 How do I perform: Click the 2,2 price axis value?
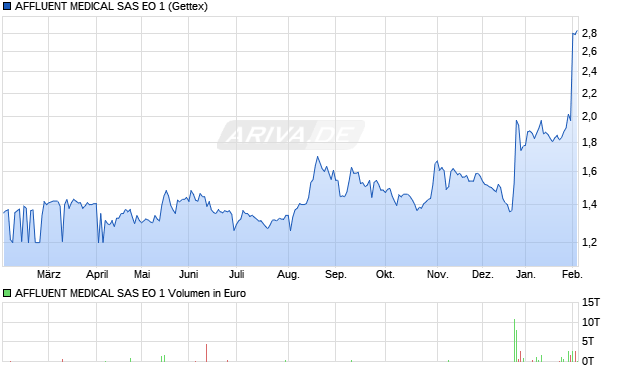pos(589,94)
